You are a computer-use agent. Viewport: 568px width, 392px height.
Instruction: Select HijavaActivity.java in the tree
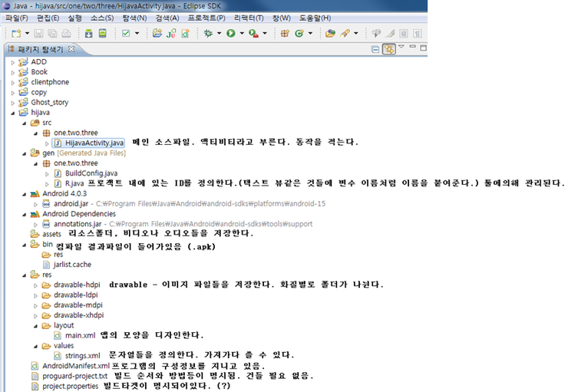89,143
